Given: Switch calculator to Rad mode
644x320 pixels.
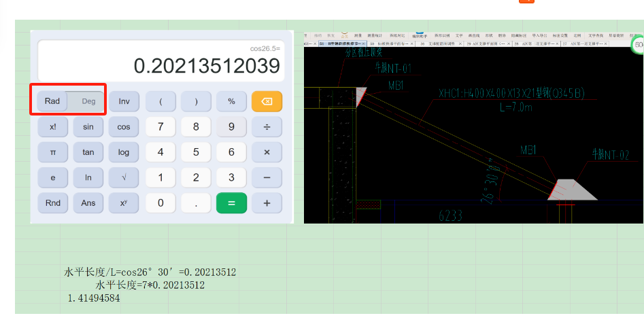Looking at the screenshot, I should 52,101.
